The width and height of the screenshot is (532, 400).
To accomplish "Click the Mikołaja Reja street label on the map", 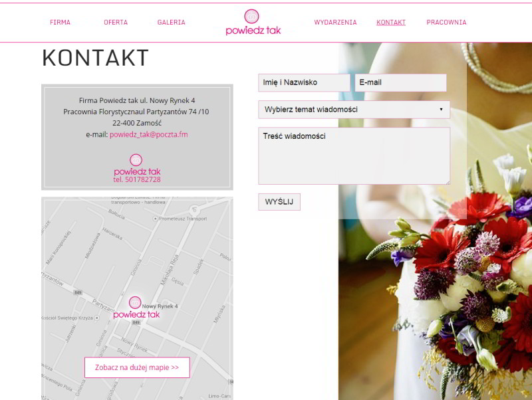I will pos(170,270).
